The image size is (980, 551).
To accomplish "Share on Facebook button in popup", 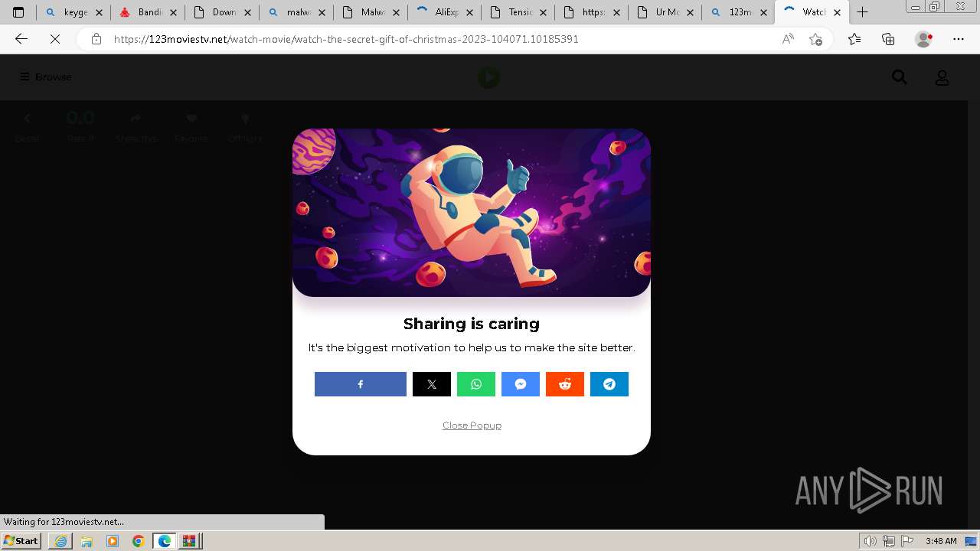I will (360, 384).
